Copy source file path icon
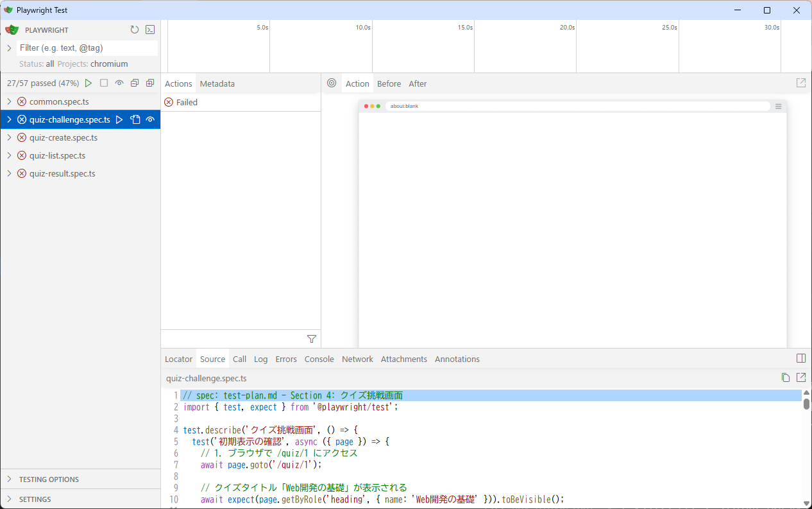Image resolution: width=812 pixels, height=509 pixels. (786, 377)
